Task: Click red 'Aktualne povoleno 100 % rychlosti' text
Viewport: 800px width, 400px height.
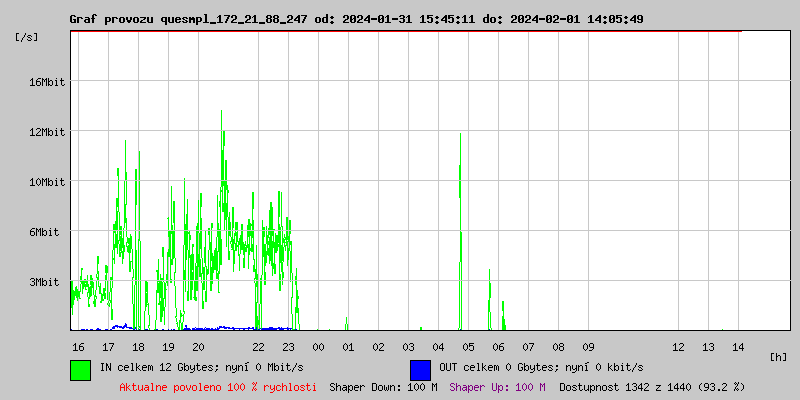Action: (x=218, y=387)
